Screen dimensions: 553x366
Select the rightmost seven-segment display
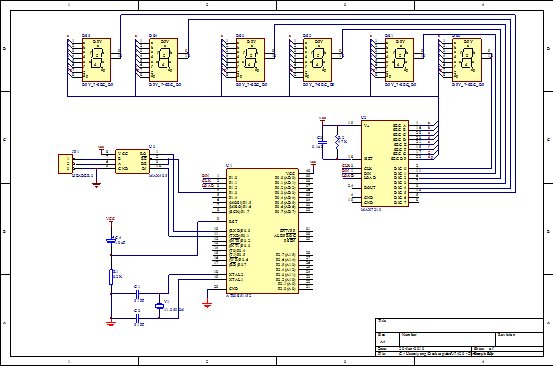(467, 60)
